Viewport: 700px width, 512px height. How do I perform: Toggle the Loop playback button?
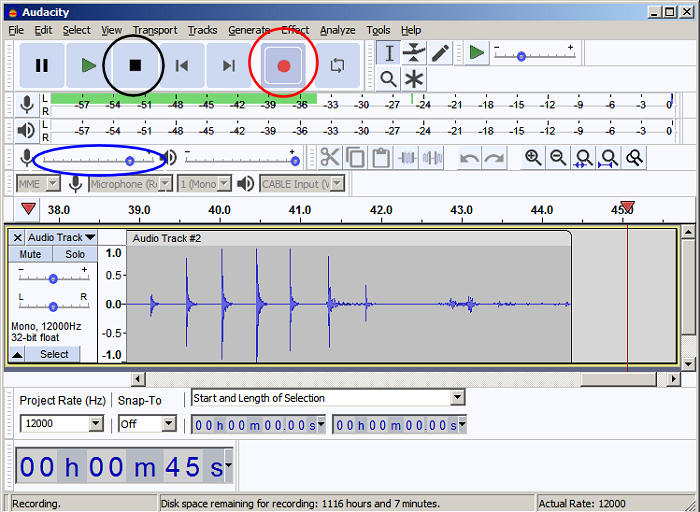[x=338, y=66]
